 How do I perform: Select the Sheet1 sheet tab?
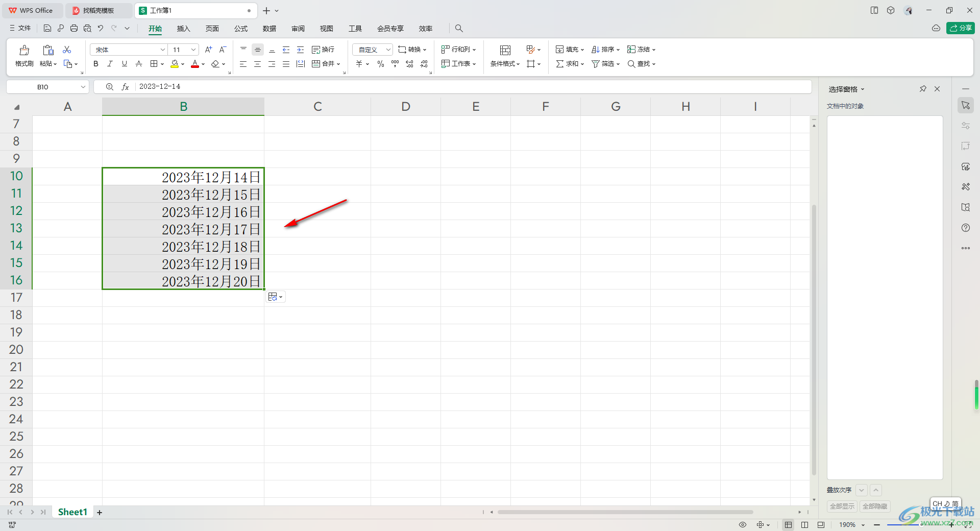[72, 512]
